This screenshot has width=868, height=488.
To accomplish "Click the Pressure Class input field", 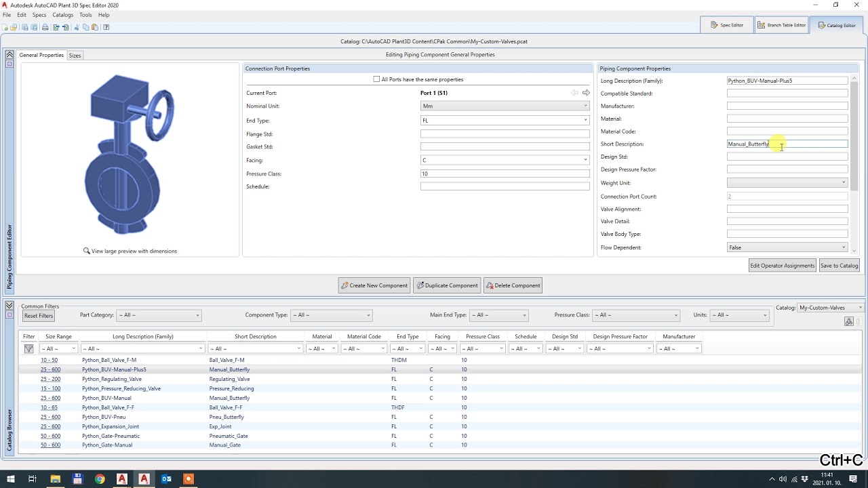I will tap(505, 174).
